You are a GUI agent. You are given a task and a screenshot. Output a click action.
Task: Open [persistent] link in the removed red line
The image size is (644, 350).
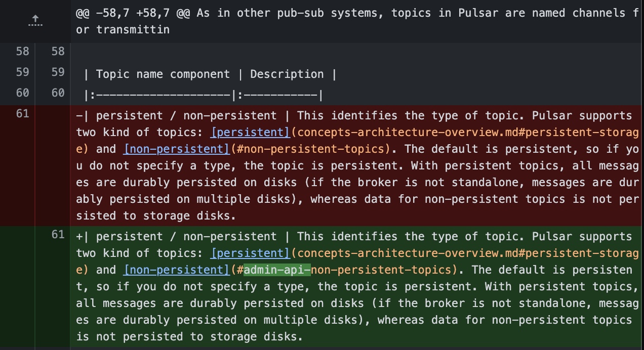pyautogui.click(x=250, y=132)
